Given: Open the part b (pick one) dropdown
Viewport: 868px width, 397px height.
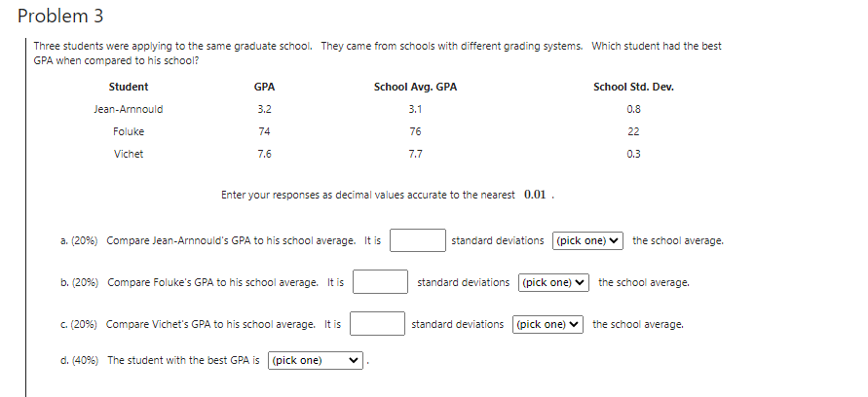Looking at the screenshot, I should pyautogui.click(x=553, y=282).
